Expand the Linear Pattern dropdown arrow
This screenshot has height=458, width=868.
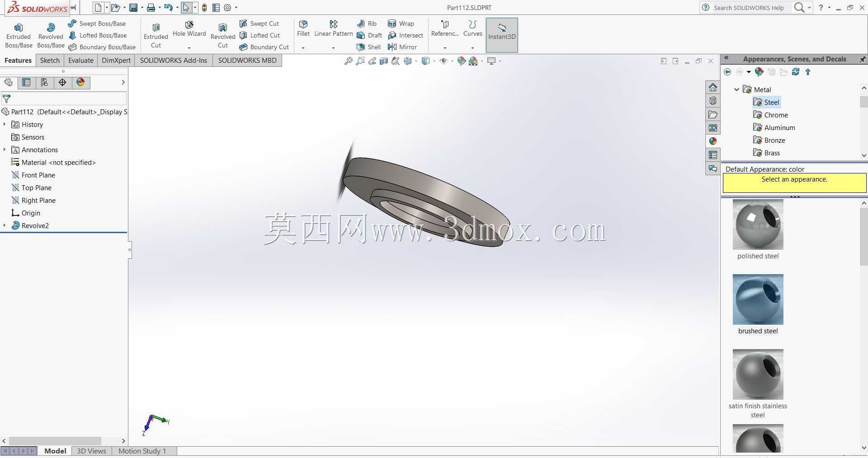(333, 48)
